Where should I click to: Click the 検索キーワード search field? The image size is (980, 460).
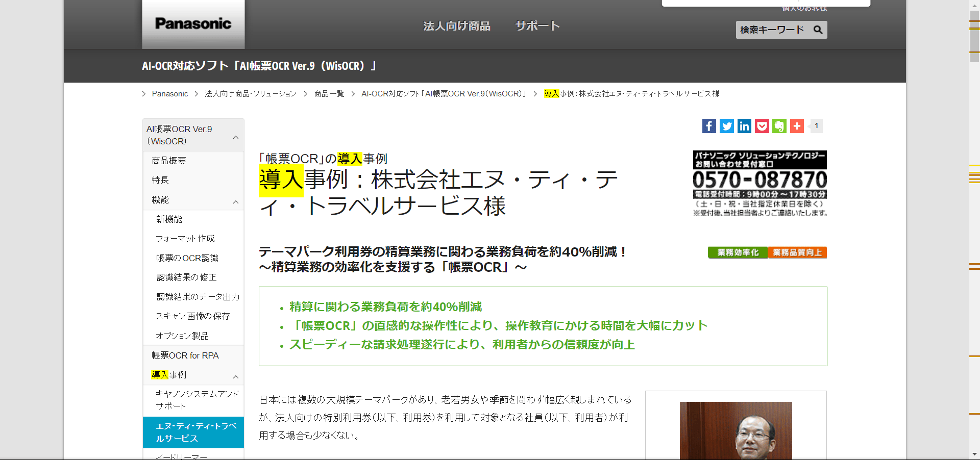point(773,30)
